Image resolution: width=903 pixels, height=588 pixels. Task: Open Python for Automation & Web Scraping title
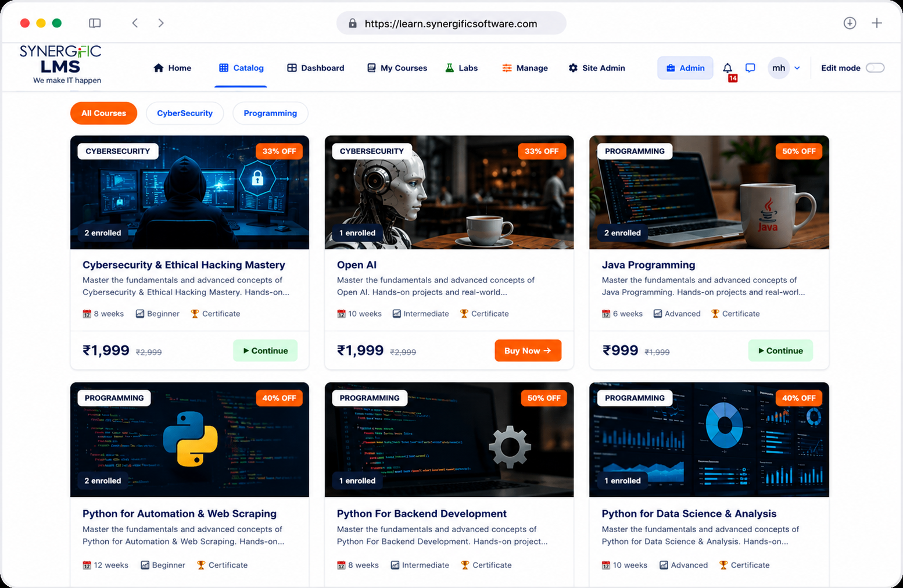click(180, 514)
